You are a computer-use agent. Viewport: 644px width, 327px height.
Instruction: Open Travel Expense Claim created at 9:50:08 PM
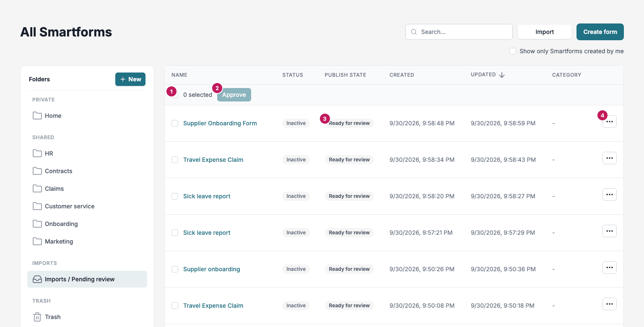[213, 306]
